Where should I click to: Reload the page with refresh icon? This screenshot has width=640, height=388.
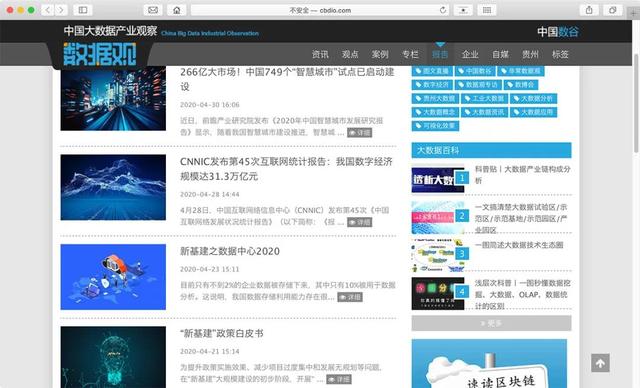[x=443, y=10]
